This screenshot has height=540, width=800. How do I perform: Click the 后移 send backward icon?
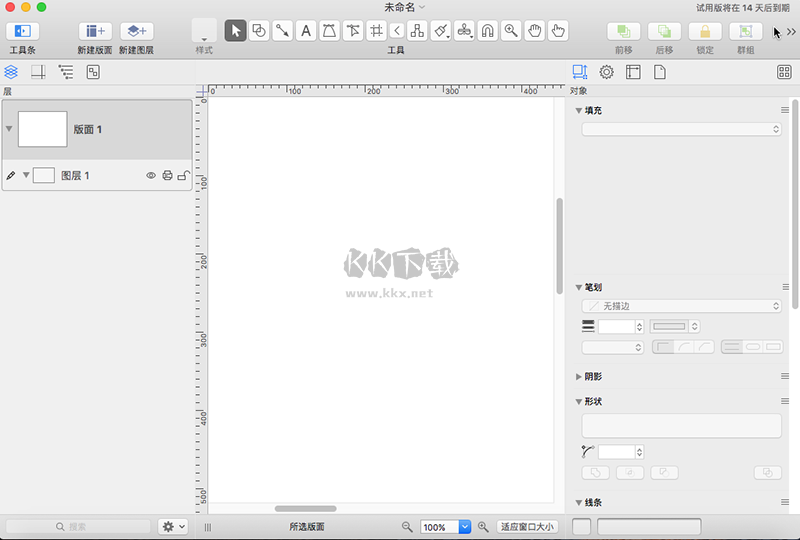pyautogui.click(x=664, y=31)
